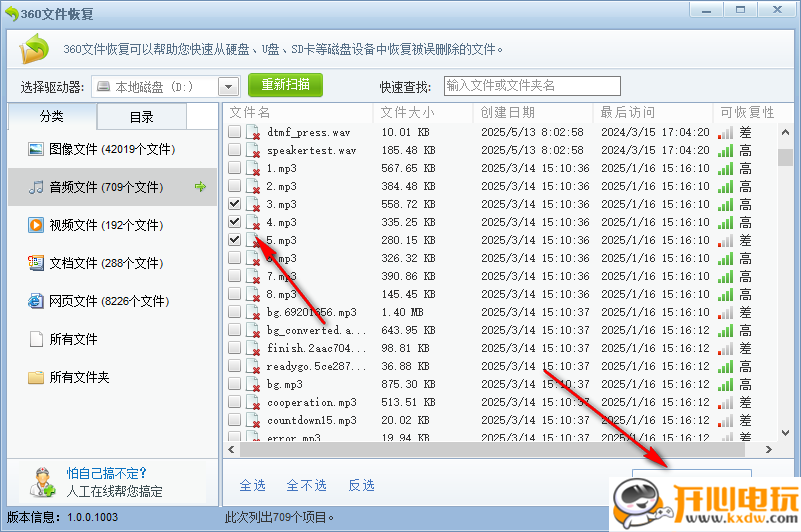Click the file icon next to 2.mp3
The width and height of the screenshot is (801, 532).
(x=253, y=186)
